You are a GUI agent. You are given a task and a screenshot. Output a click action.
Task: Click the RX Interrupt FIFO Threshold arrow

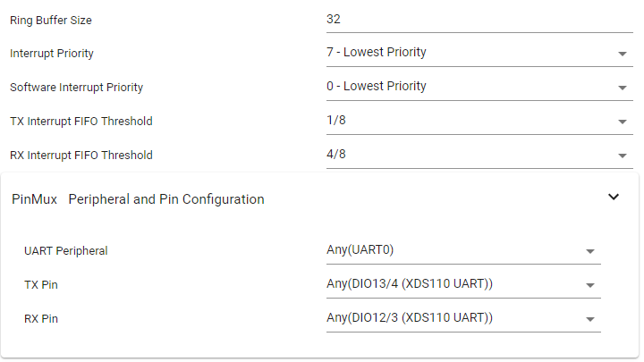(623, 156)
